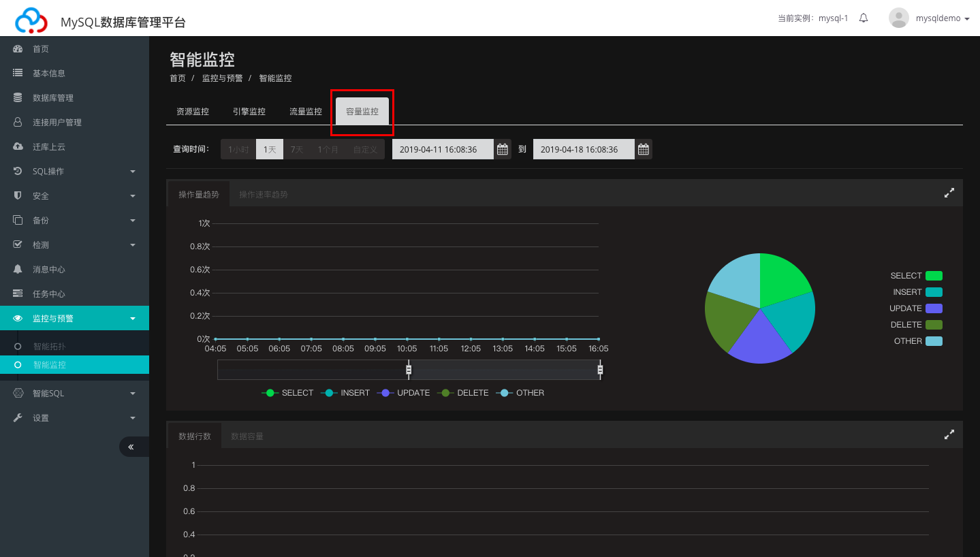Click the right zoom slider handle under chart
Image resolution: width=980 pixels, height=557 pixels.
coord(600,370)
